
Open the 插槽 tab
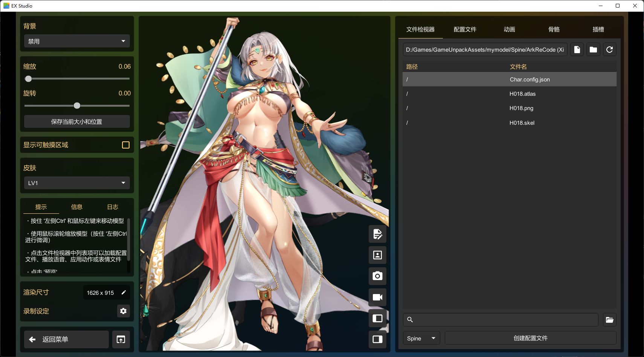pyautogui.click(x=598, y=29)
